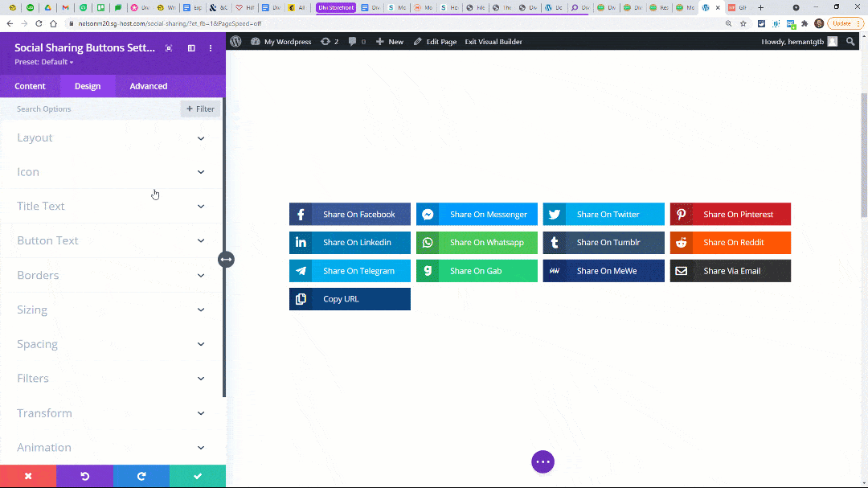Expand the Transform section
Screen dimensions: 868x488
pyautogui.click(x=111, y=413)
